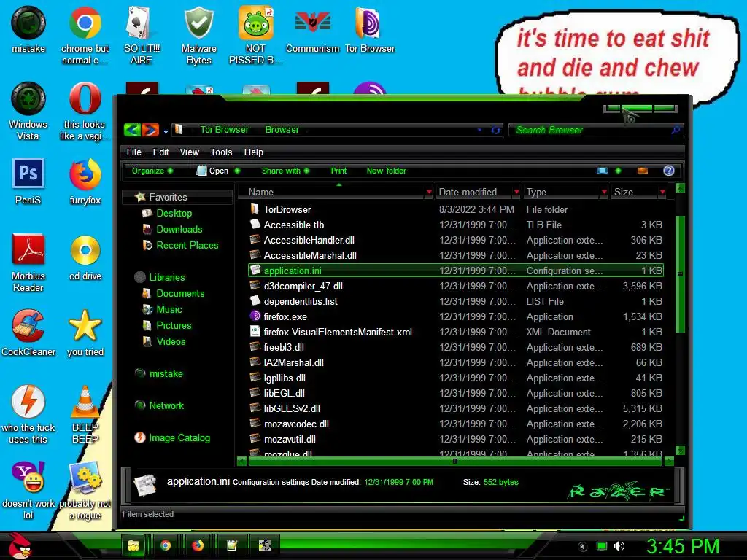This screenshot has width=747, height=560.
Task: Select the firefox.exe file row
Action: click(x=456, y=316)
